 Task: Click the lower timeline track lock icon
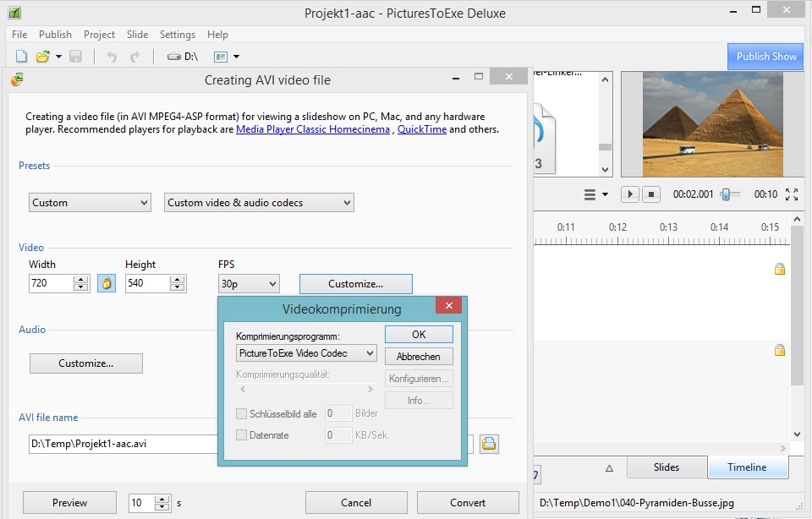point(779,350)
